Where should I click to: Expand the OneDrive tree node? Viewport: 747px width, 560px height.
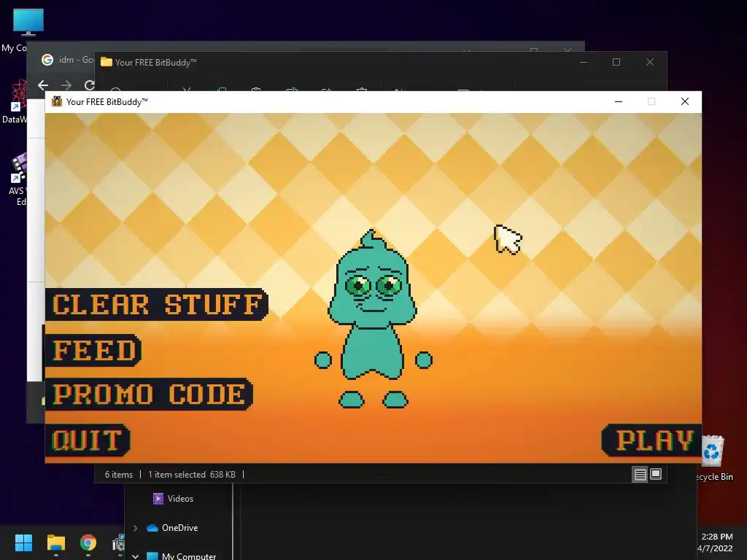135,528
